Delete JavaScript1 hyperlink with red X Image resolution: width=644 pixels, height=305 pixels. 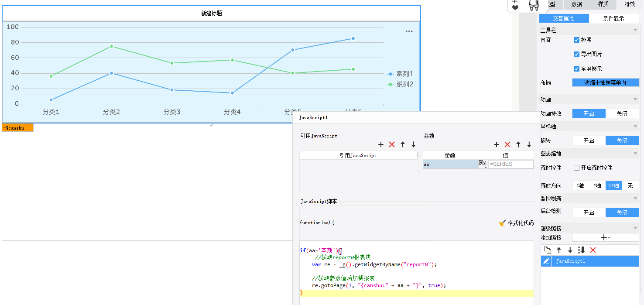[593, 250]
